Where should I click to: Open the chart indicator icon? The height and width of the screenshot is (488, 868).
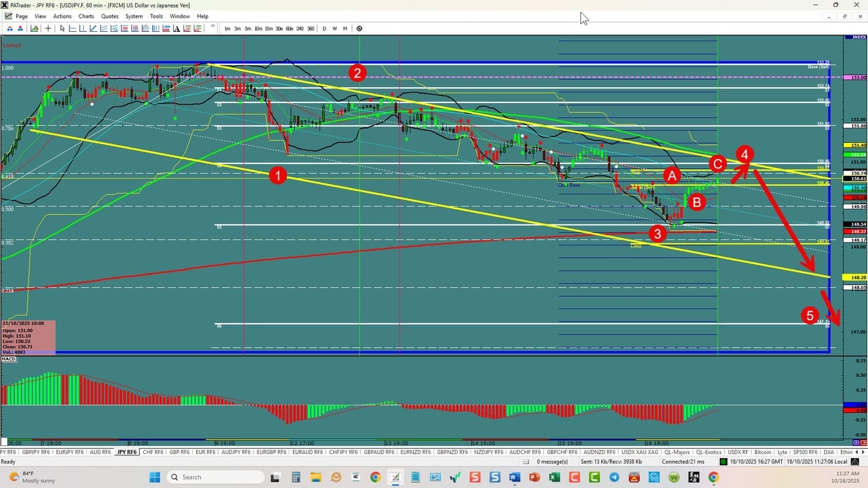35,28
